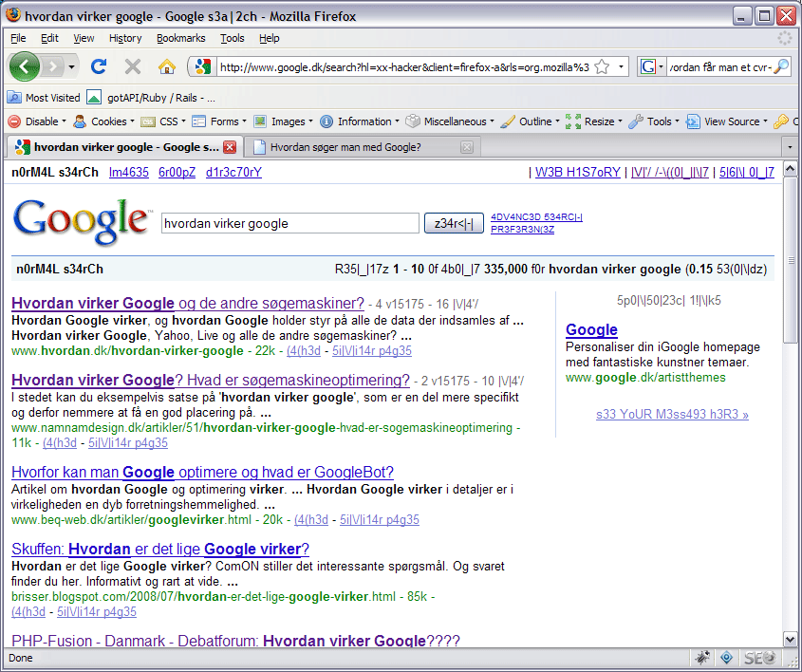Viewport: 802px width, 672px height.
Task: Open the 6r00pZ groups link
Action: coord(177,173)
